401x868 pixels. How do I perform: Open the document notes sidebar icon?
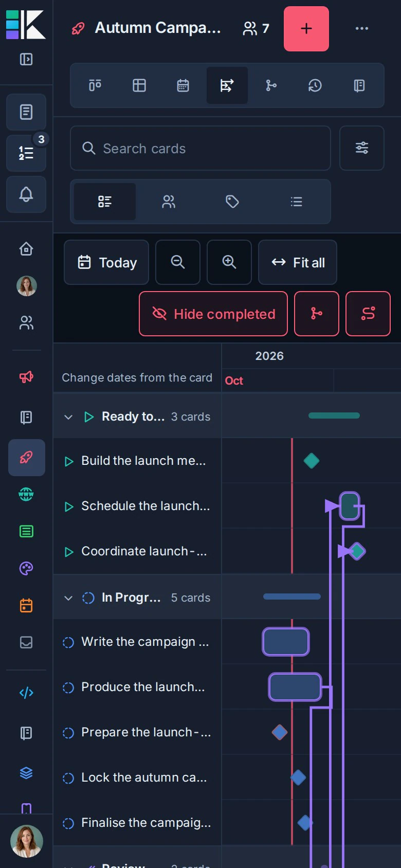[26, 112]
